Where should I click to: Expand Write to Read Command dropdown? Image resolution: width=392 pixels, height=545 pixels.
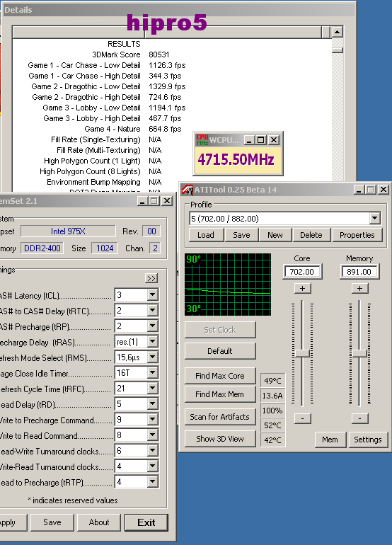click(x=152, y=435)
